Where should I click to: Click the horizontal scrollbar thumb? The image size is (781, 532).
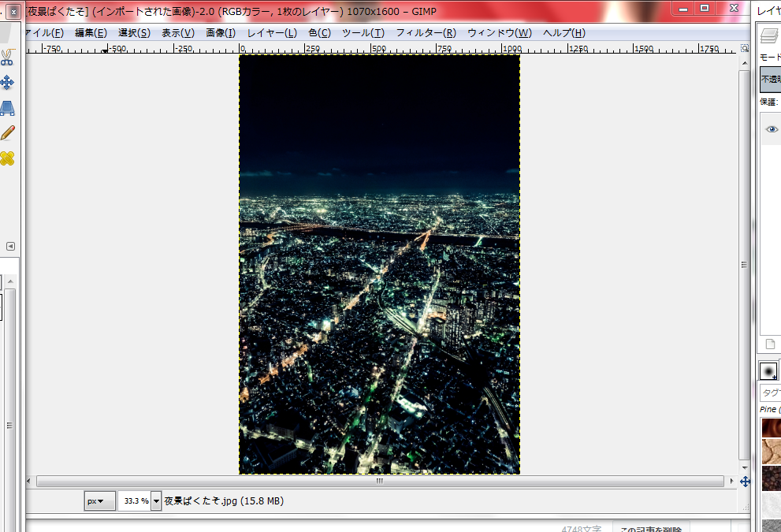380,482
